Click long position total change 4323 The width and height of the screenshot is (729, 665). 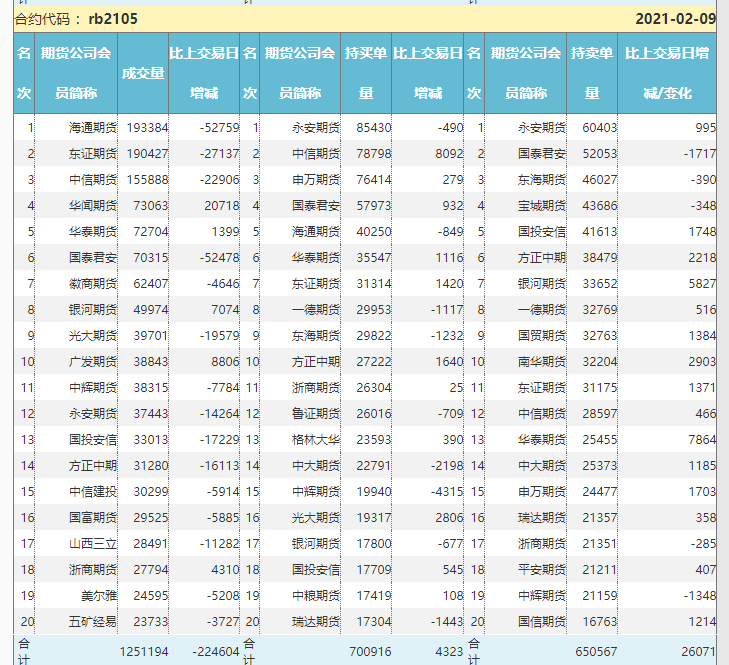449,652
